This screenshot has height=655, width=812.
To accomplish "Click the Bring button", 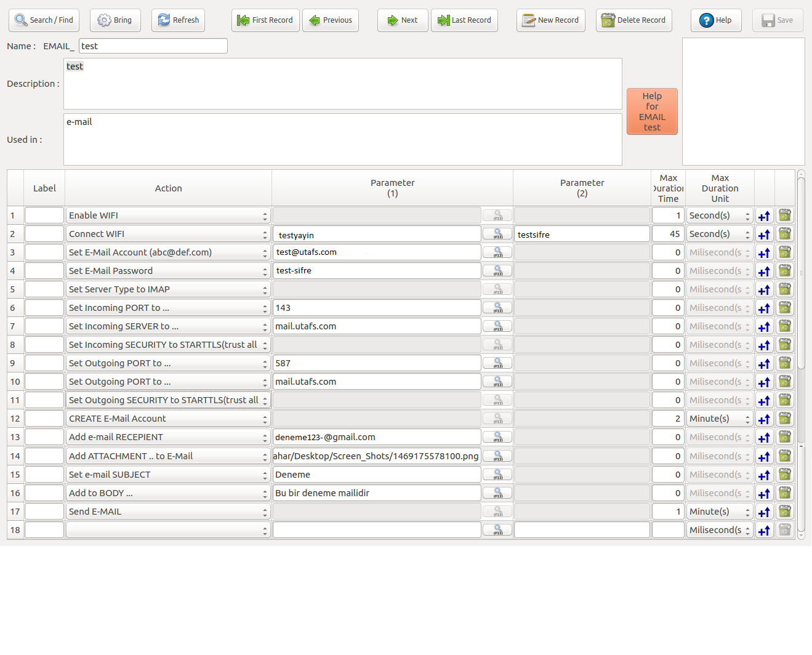I will point(115,20).
